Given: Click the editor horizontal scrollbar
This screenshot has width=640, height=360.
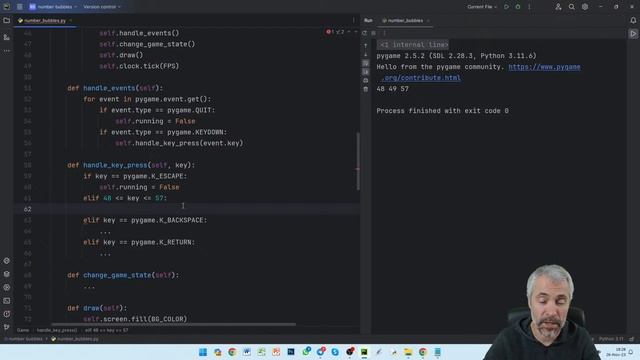Looking at the screenshot, I should click(x=173, y=325).
